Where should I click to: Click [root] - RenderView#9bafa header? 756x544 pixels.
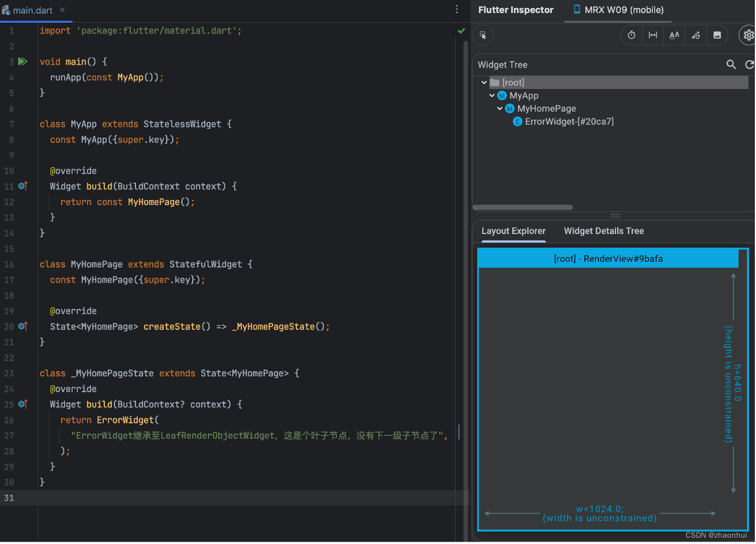click(x=608, y=259)
